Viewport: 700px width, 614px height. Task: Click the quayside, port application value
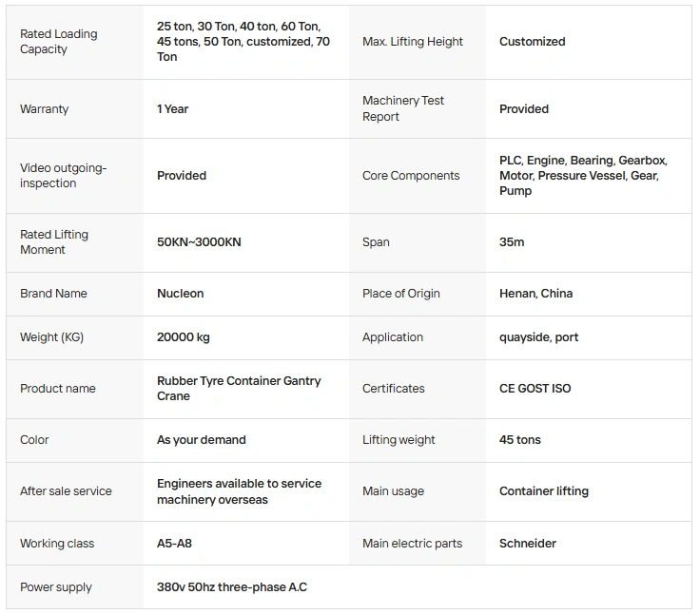(538, 336)
